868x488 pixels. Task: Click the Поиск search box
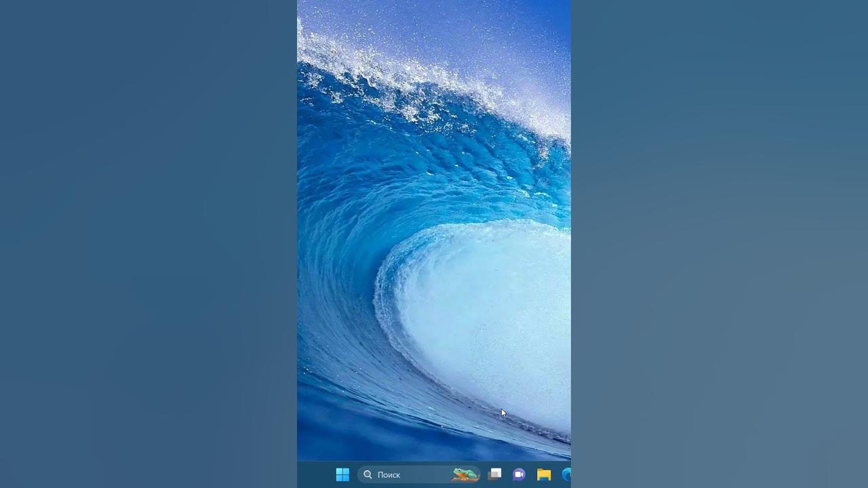pos(419,474)
